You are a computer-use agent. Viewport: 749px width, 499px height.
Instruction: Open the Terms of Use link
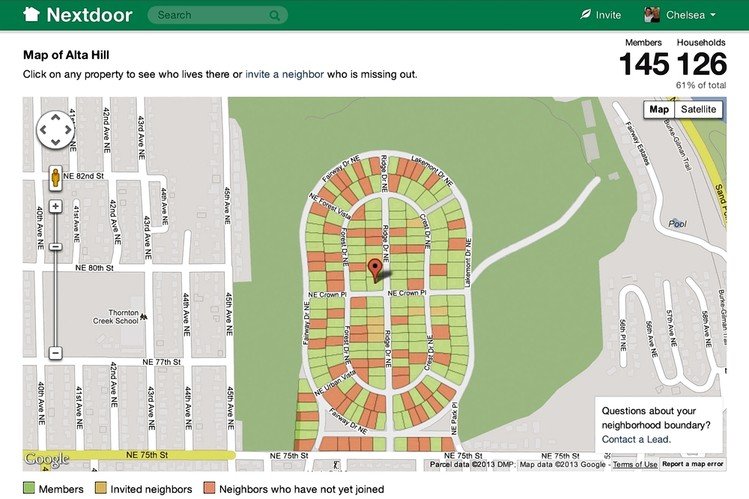[x=635, y=464]
